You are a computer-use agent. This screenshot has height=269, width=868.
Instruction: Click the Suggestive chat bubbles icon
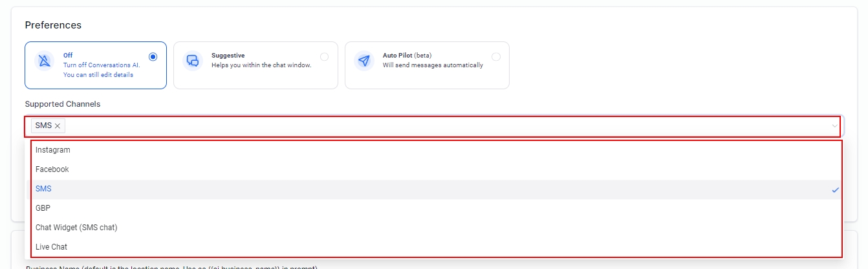[x=193, y=61]
